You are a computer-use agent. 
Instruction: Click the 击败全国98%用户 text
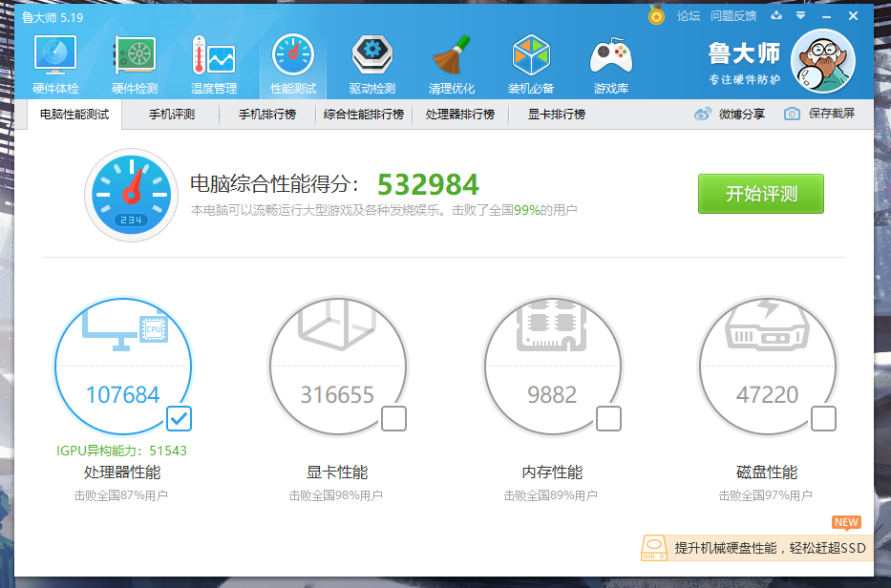[x=336, y=495]
